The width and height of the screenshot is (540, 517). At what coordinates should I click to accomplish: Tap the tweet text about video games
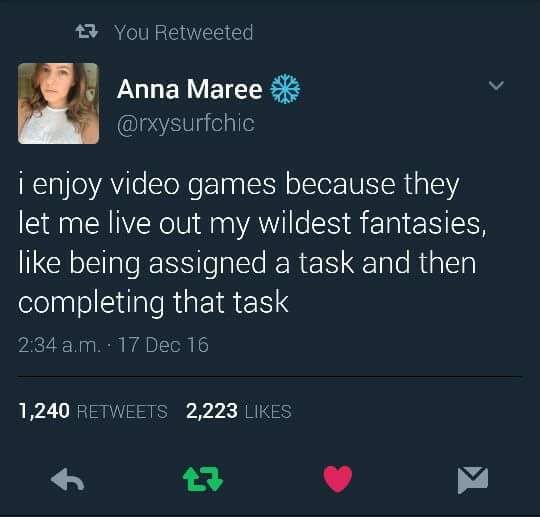pyautogui.click(x=252, y=243)
